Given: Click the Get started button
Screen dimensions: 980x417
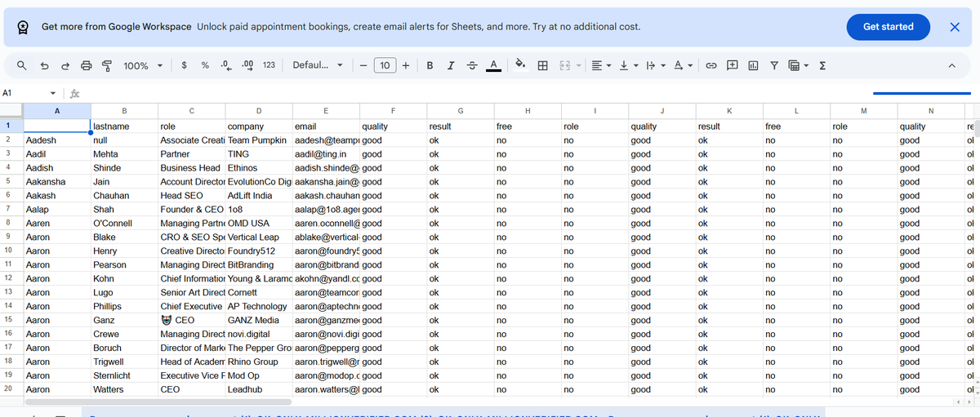Looking at the screenshot, I should 888,27.
